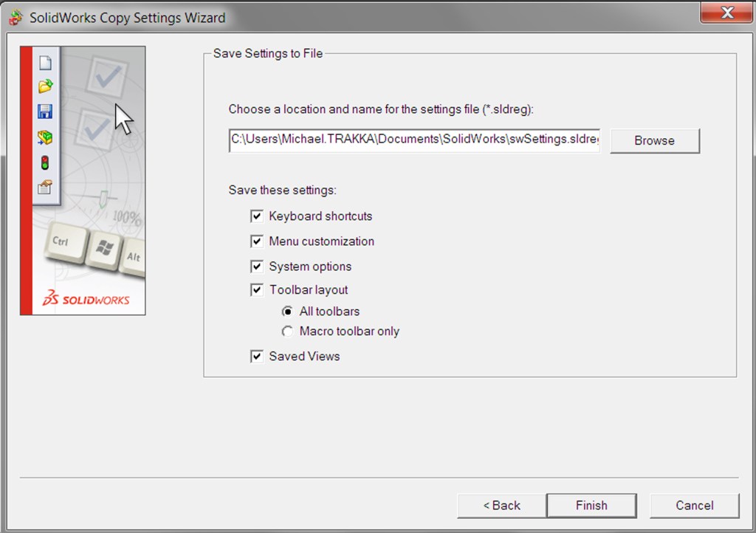Uncheck the Toolbar layout checkbox
756x533 pixels.
pyautogui.click(x=257, y=290)
